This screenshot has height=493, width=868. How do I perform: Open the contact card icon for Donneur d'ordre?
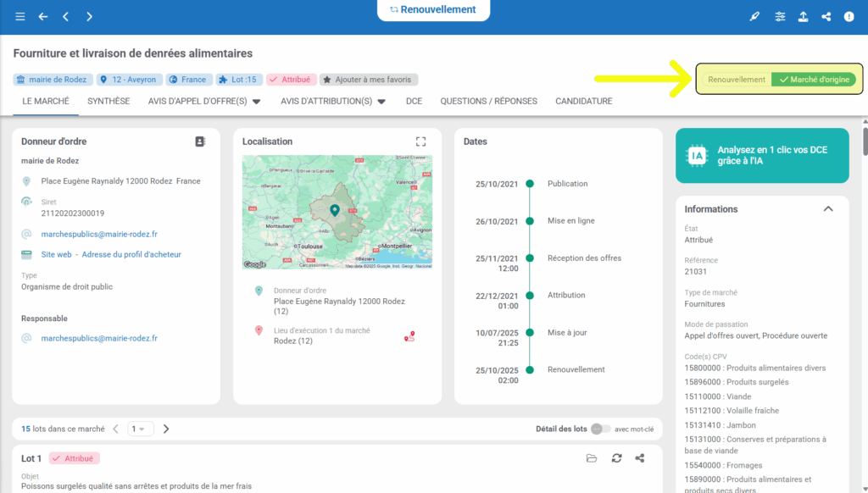click(x=200, y=141)
